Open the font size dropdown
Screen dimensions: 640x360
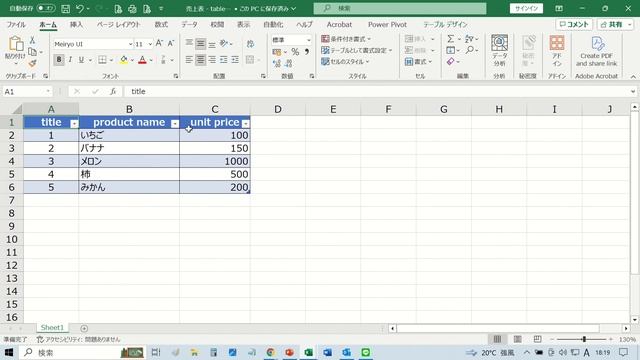click(x=150, y=44)
